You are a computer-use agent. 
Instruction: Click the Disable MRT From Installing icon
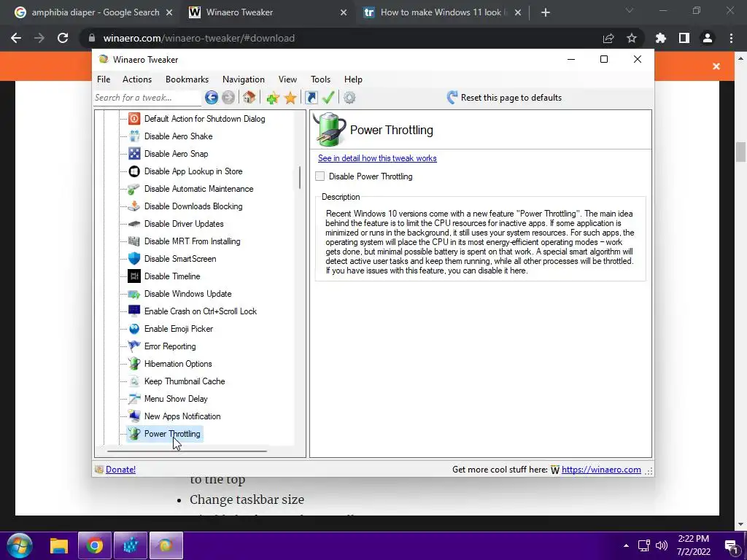pos(134,241)
